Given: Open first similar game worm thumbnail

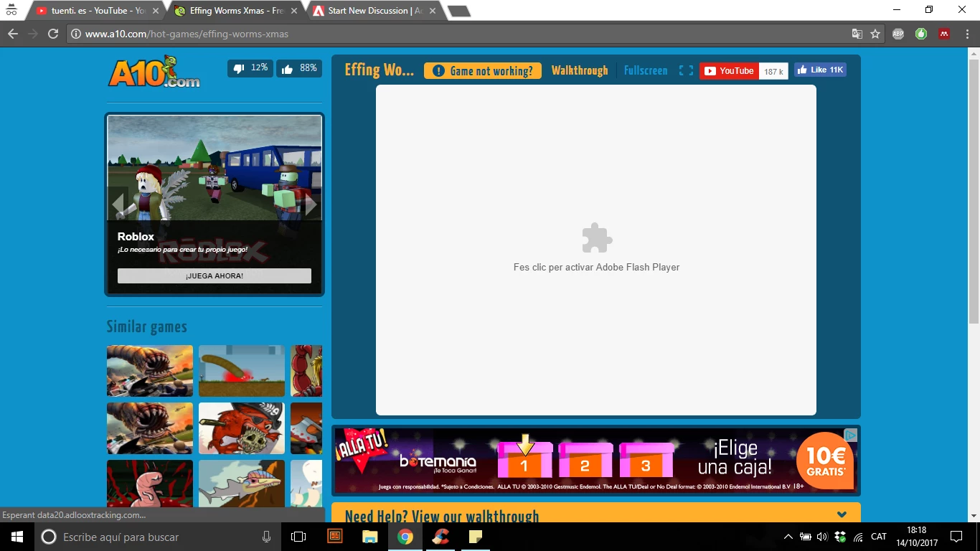Looking at the screenshot, I should 150,371.
